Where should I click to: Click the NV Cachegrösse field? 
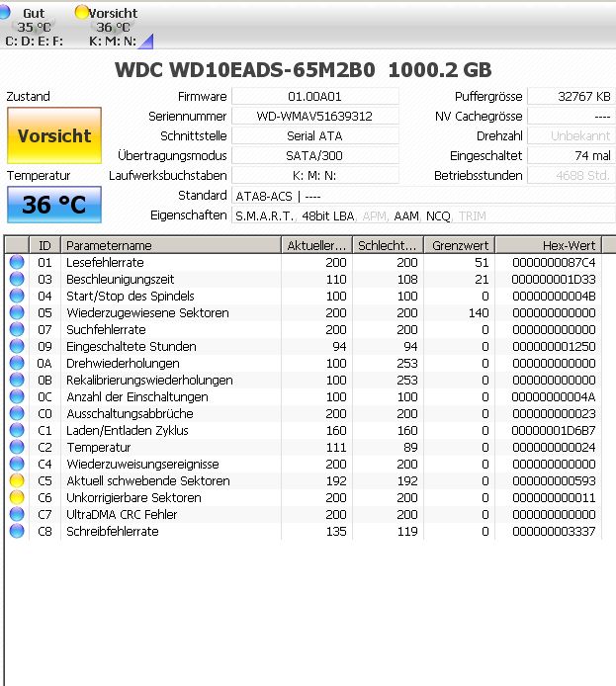click(572, 116)
